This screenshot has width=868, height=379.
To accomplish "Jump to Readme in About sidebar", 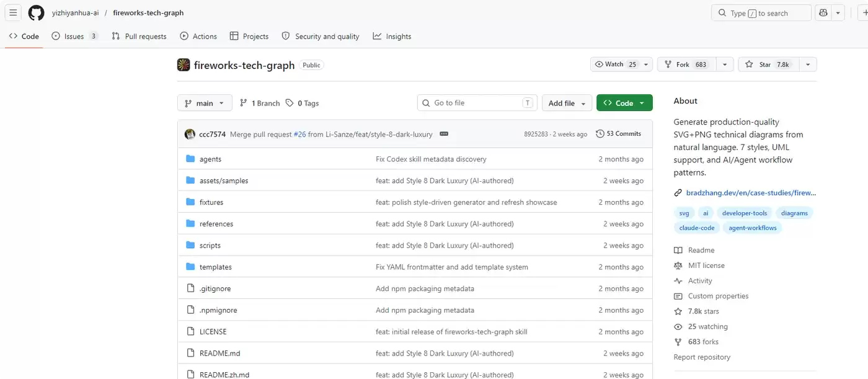I will [x=694, y=250].
